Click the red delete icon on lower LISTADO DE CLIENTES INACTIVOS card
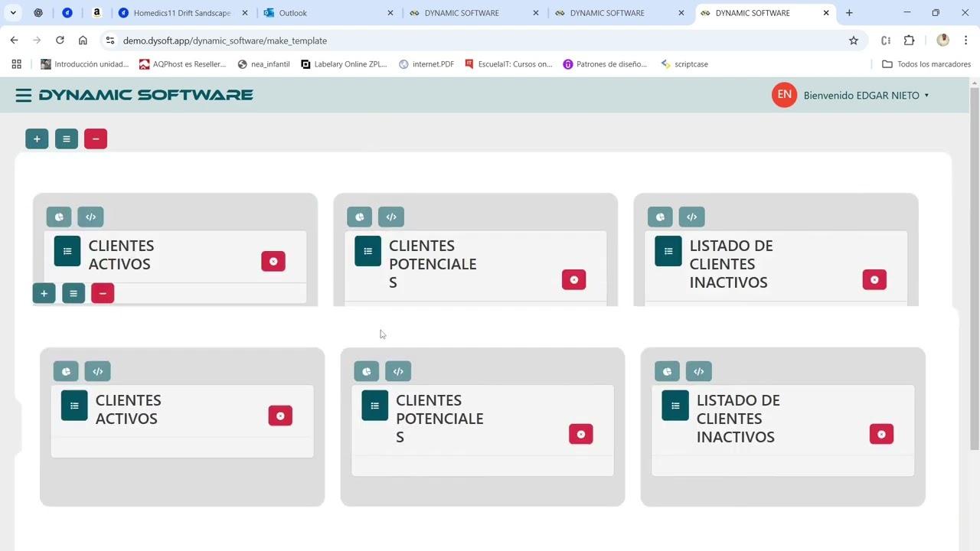 coord(881,434)
